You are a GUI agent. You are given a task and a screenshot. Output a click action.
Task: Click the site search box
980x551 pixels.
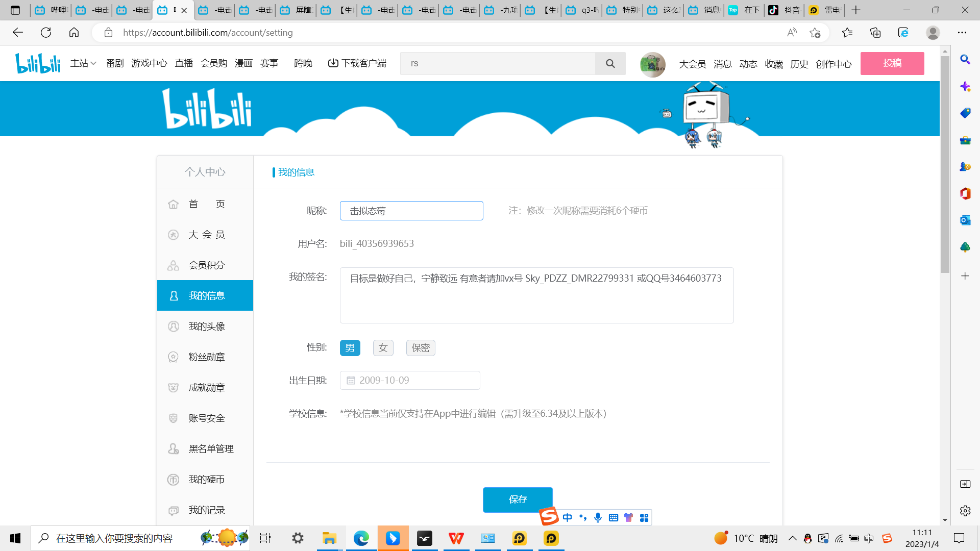pos(498,63)
